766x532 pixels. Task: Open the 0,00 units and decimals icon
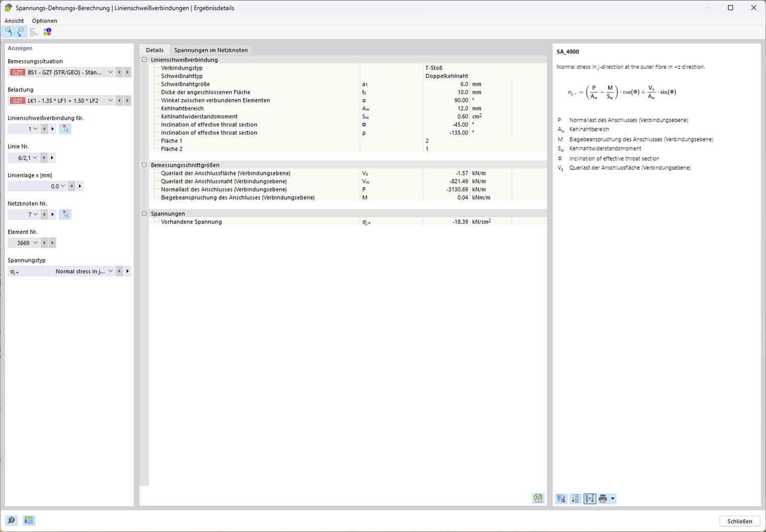[x=29, y=521]
